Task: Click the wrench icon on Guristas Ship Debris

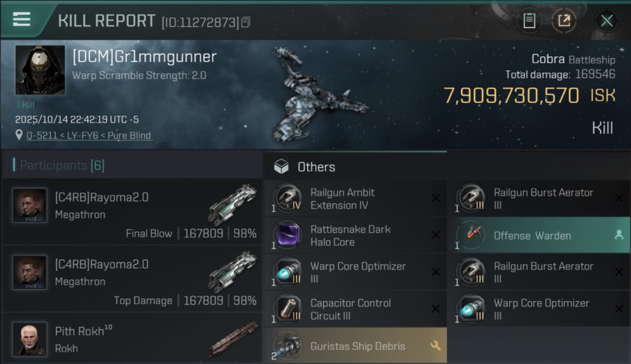Action: pos(435,346)
